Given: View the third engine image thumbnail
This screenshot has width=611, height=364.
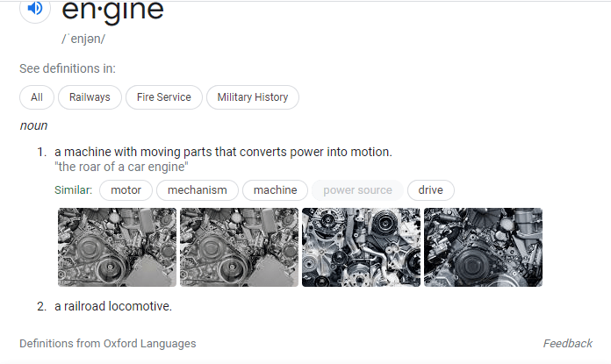Looking at the screenshot, I should click(361, 247).
